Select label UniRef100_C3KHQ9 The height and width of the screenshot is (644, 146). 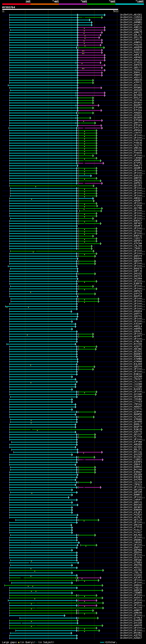coord(131,158)
